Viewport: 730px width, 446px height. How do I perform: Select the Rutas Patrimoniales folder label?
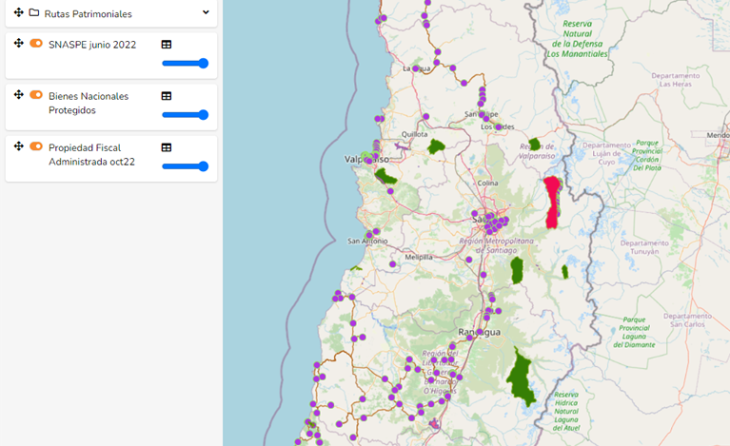pos(88,14)
